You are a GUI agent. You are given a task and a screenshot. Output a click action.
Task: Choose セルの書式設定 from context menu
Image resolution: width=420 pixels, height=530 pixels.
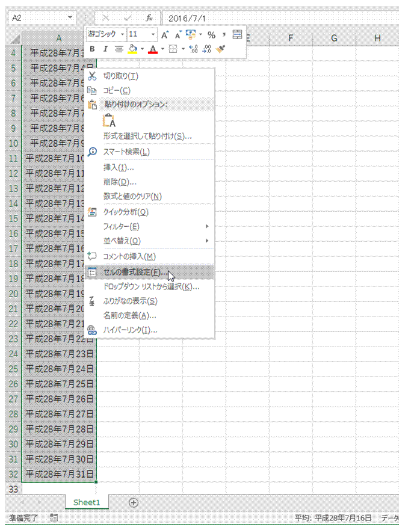pyautogui.click(x=135, y=272)
